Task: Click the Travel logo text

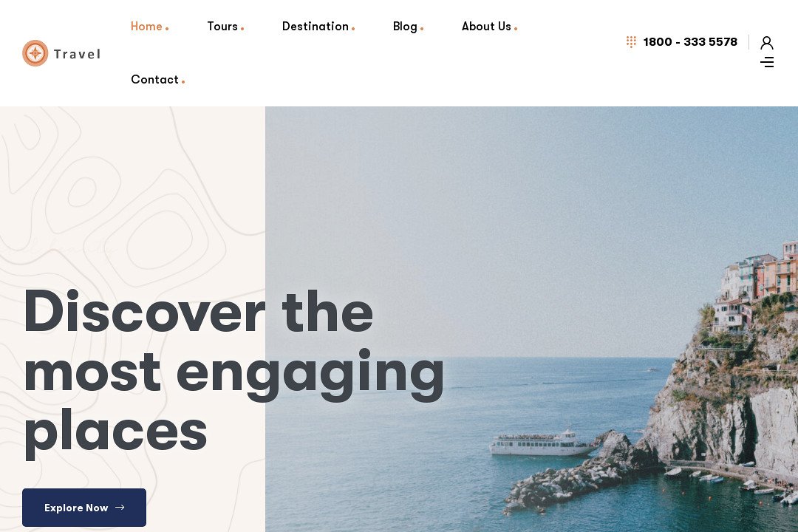Action: [77, 54]
